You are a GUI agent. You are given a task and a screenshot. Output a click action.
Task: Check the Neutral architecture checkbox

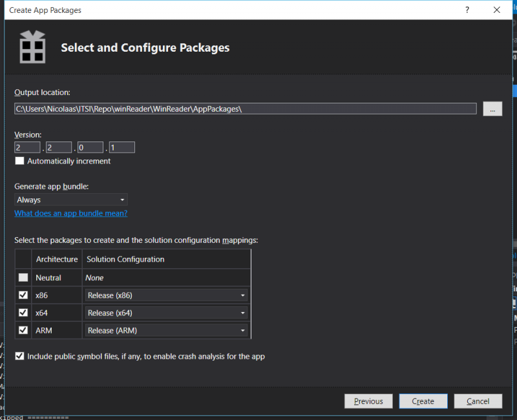point(23,278)
